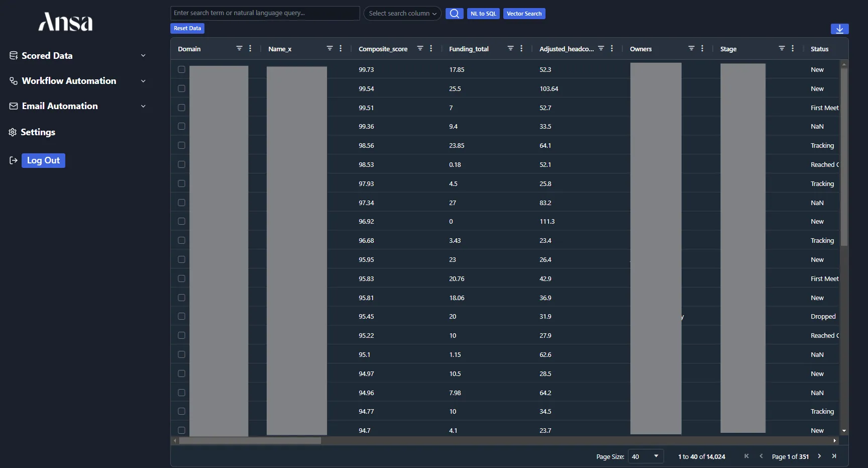Tick checkbox for row scoring 95.45
Screen dimensions: 868x468
(x=181, y=316)
